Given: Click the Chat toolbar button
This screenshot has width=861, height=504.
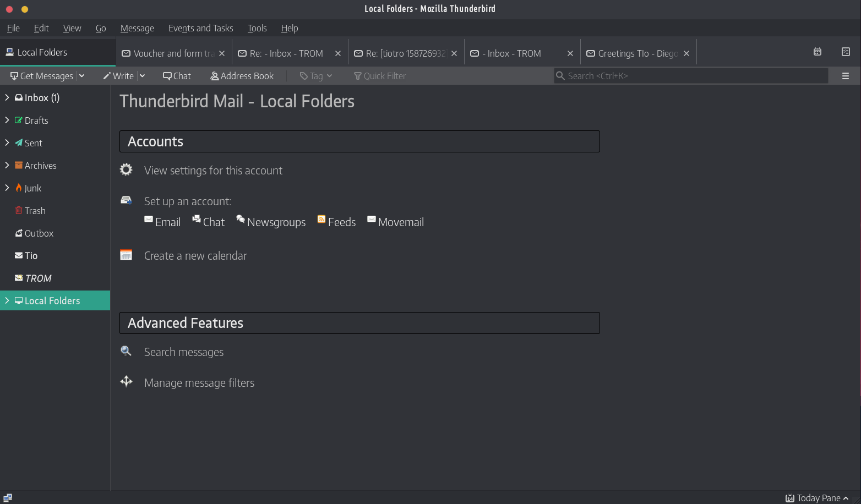Looking at the screenshot, I should coord(177,76).
